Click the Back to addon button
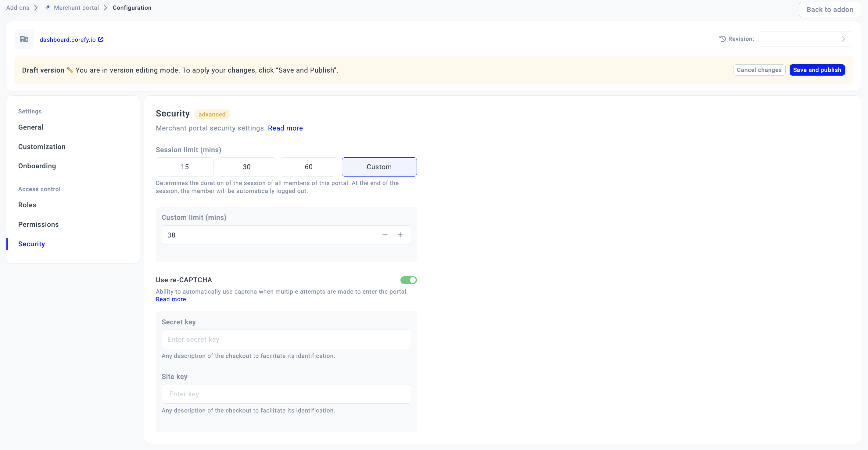Viewport: 868px width, 450px height. click(x=830, y=9)
